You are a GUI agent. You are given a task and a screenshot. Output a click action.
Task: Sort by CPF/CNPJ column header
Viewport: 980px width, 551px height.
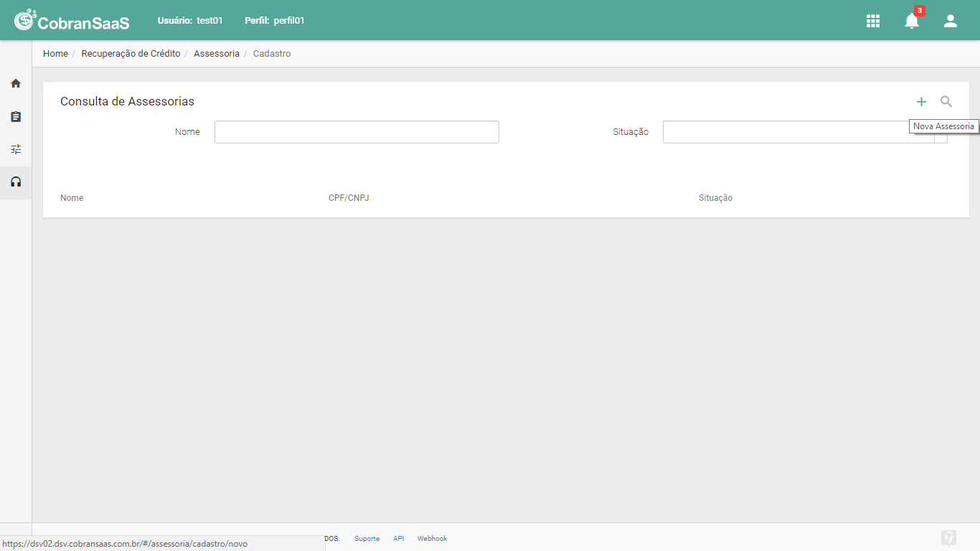coord(349,198)
